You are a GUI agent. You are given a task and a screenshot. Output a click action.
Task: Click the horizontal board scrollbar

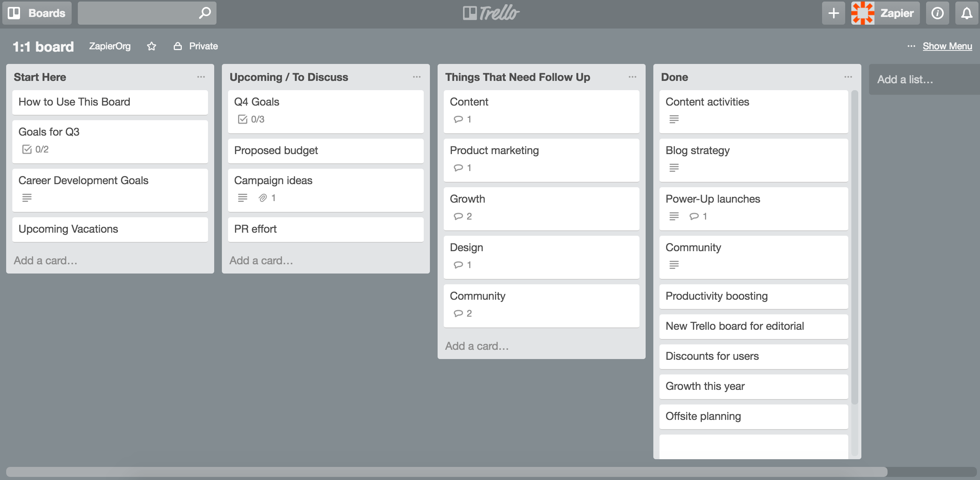(447, 472)
